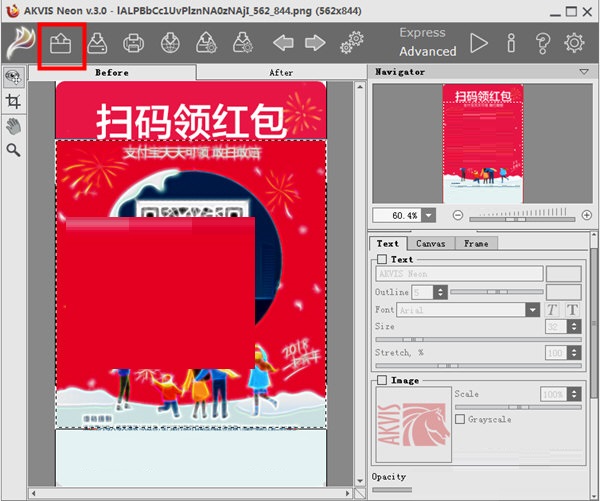Click the Outline slider

(x=497, y=292)
